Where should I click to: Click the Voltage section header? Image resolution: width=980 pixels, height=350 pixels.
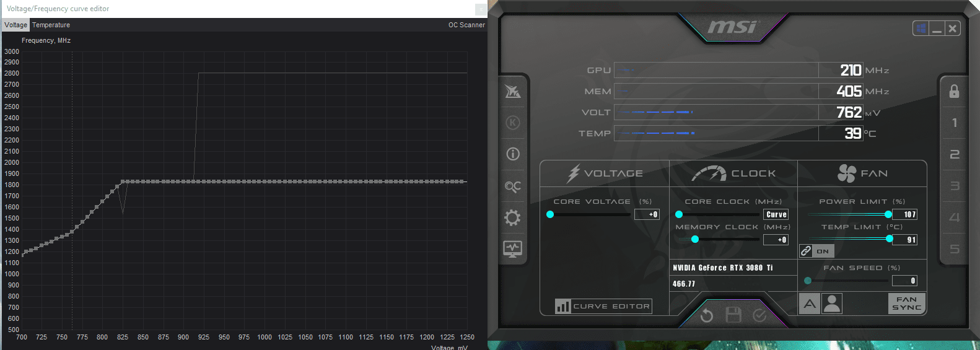605,173
